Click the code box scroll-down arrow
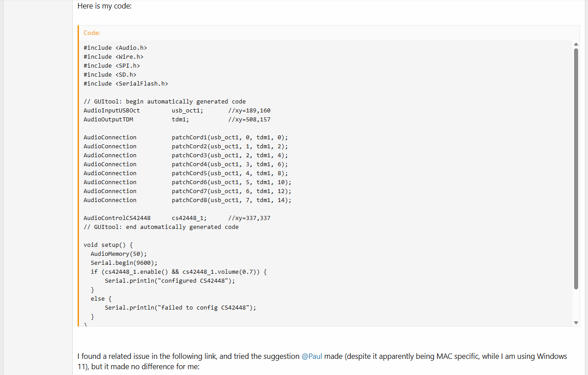 pos(576,323)
